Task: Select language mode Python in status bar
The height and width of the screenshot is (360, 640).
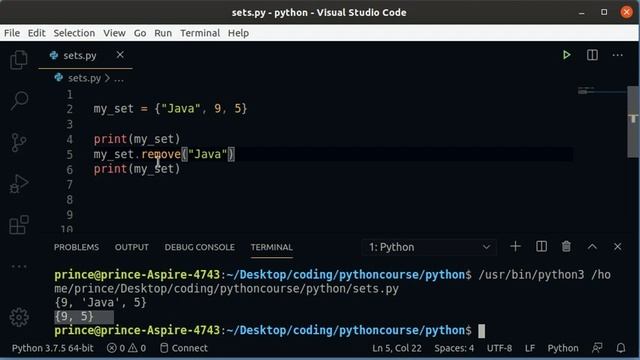Action: [x=563, y=348]
